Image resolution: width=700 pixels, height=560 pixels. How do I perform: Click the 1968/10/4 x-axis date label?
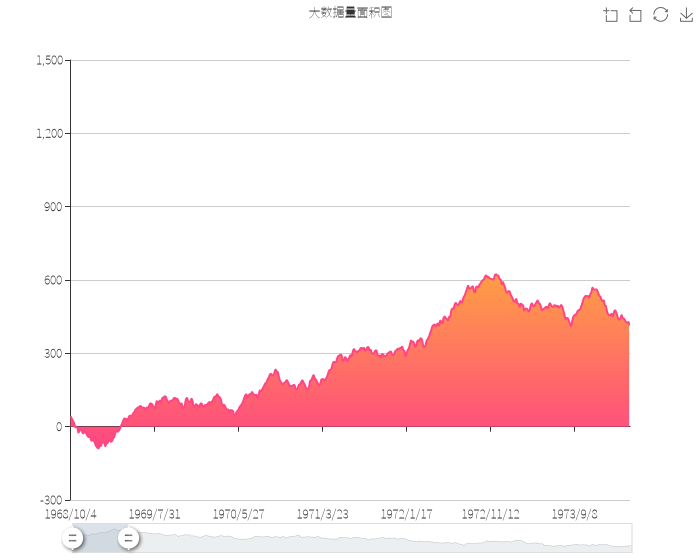[x=70, y=514]
